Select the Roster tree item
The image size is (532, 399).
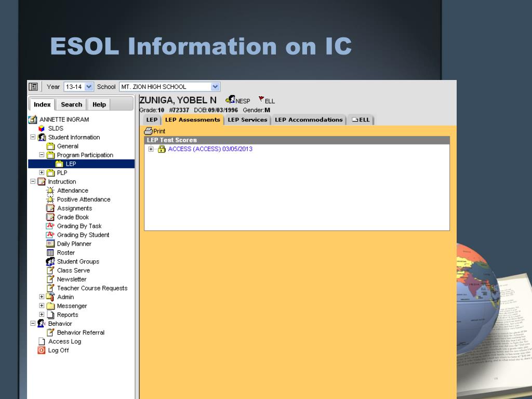(x=66, y=253)
